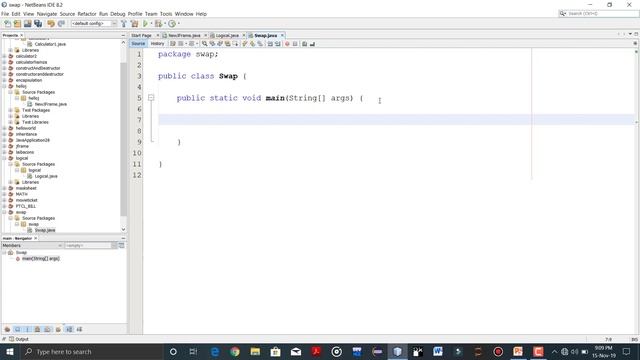Screen dimensions: 640x360
Task: Toggle Show Inherited Members in Navigator
Action: pos(7,329)
